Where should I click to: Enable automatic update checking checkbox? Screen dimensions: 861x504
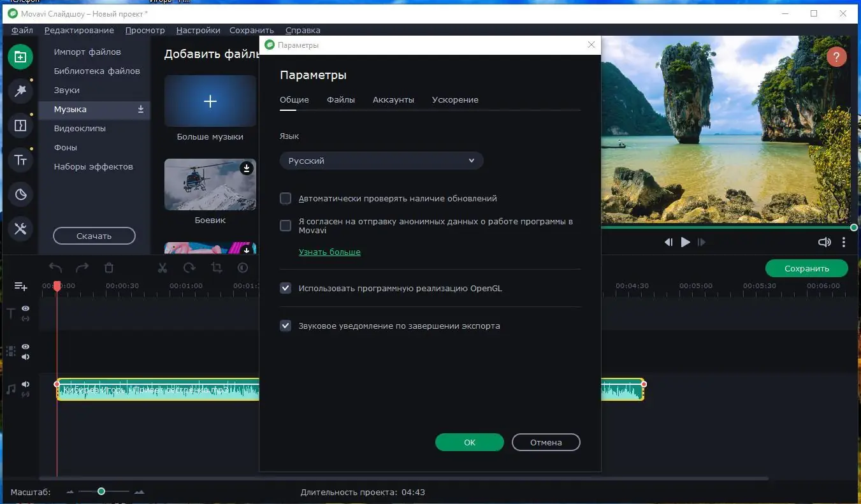point(286,198)
